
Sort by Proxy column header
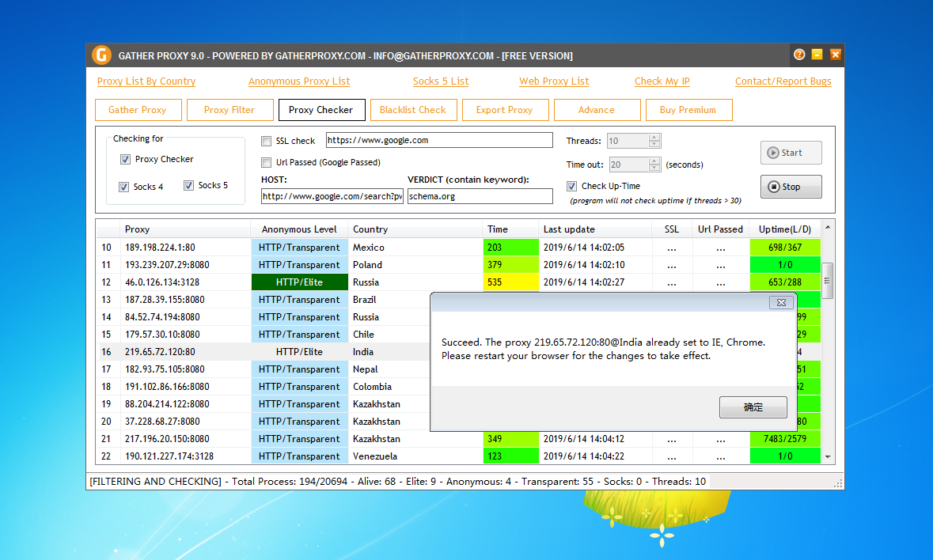tap(186, 229)
